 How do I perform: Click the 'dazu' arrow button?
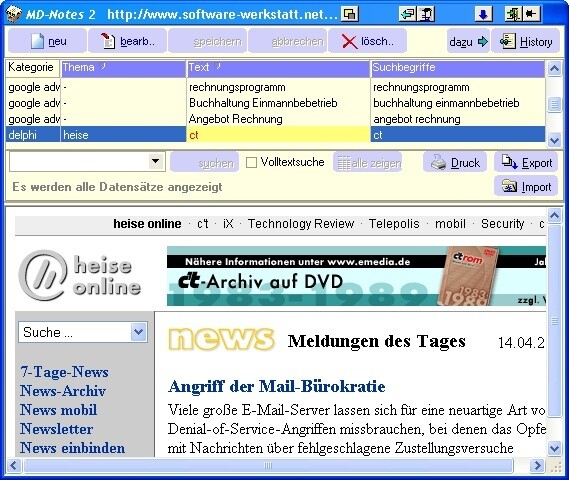468,41
